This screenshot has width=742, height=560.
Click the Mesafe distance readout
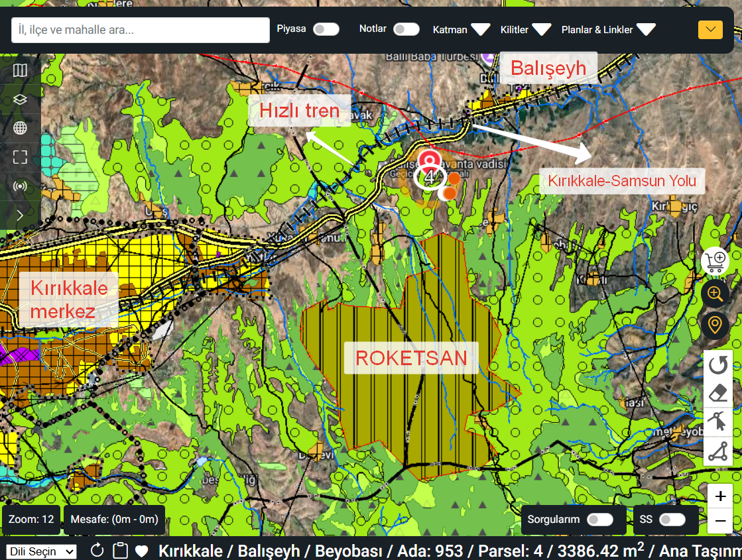point(115,520)
